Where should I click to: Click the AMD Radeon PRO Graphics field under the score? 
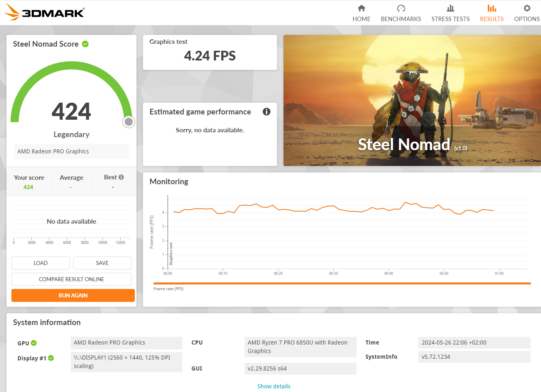pyautogui.click(x=71, y=151)
